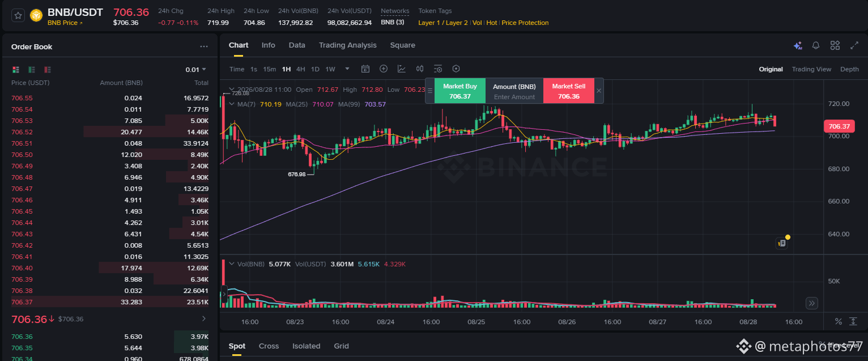The image size is (868, 361).
Task: Open the Data tab
Action: pos(297,45)
